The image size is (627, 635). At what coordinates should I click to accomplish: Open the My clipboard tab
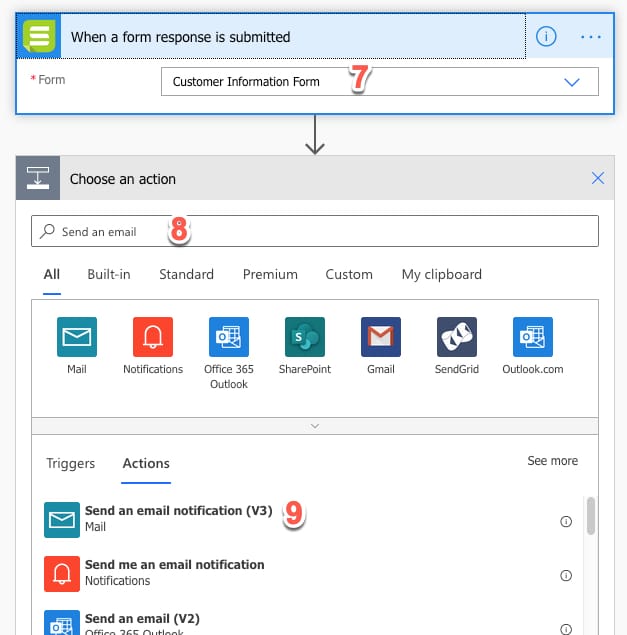[x=441, y=274]
